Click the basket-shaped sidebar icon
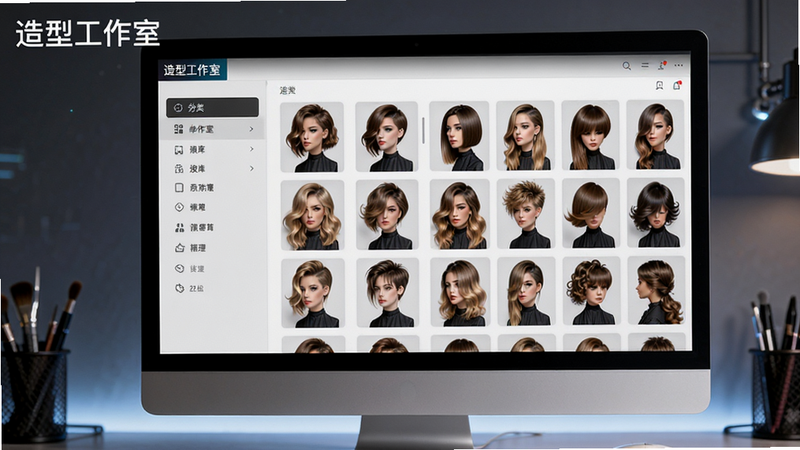 point(180,248)
